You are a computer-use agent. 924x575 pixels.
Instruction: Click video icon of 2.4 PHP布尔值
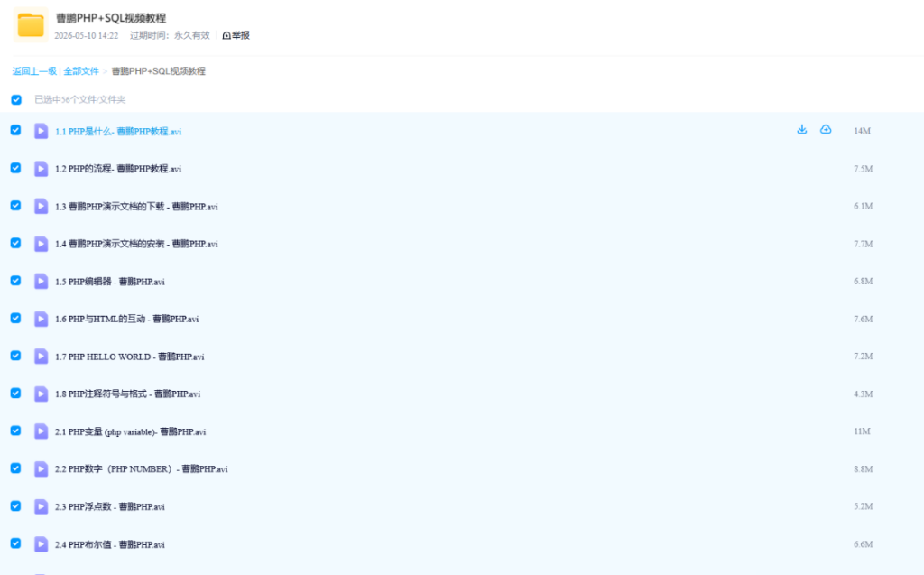(x=41, y=544)
